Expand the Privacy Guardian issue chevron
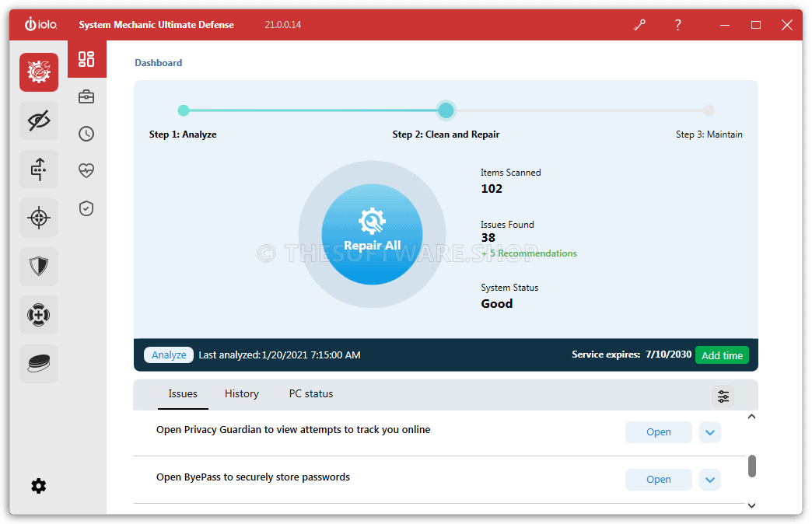The width and height of the screenshot is (812, 524). 710,432
